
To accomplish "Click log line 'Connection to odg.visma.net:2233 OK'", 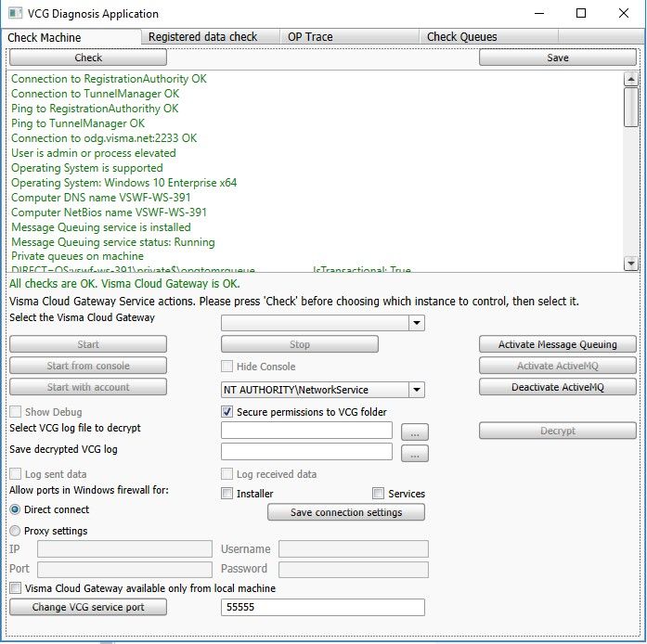I will (x=104, y=137).
